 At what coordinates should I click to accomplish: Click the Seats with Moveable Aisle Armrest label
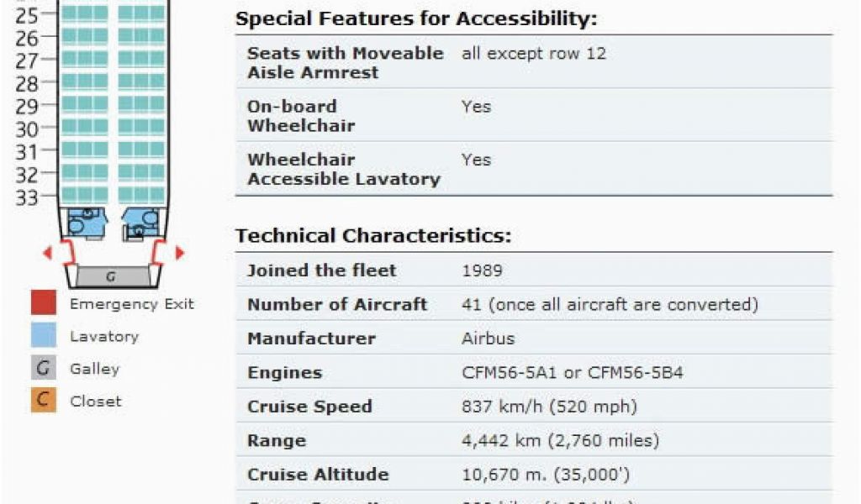pos(346,62)
